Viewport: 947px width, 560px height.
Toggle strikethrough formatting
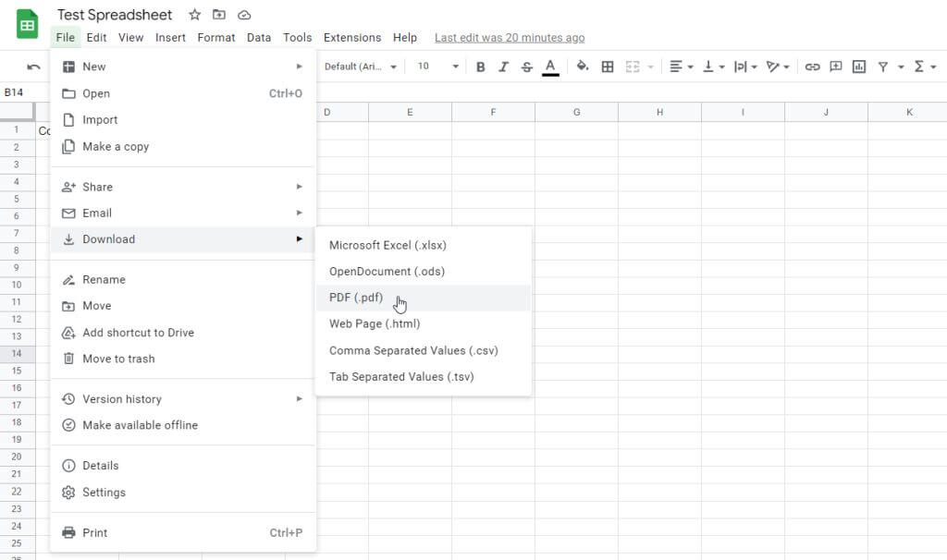[526, 67]
